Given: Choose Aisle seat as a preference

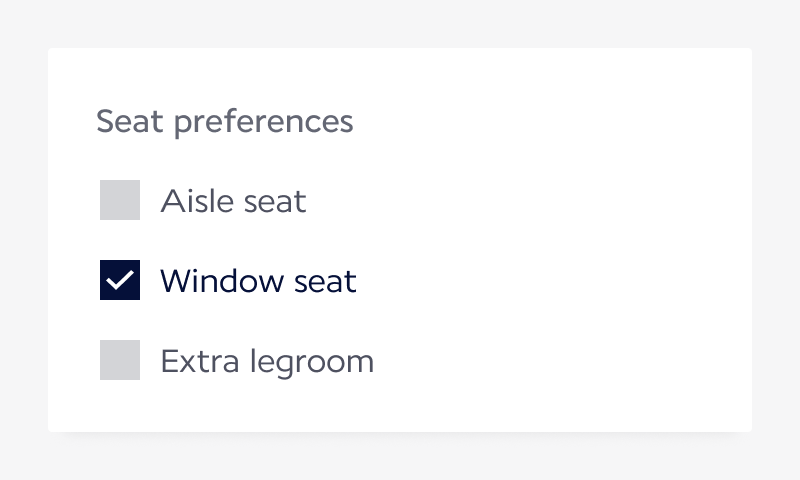Looking at the screenshot, I should click(x=120, y=200).
